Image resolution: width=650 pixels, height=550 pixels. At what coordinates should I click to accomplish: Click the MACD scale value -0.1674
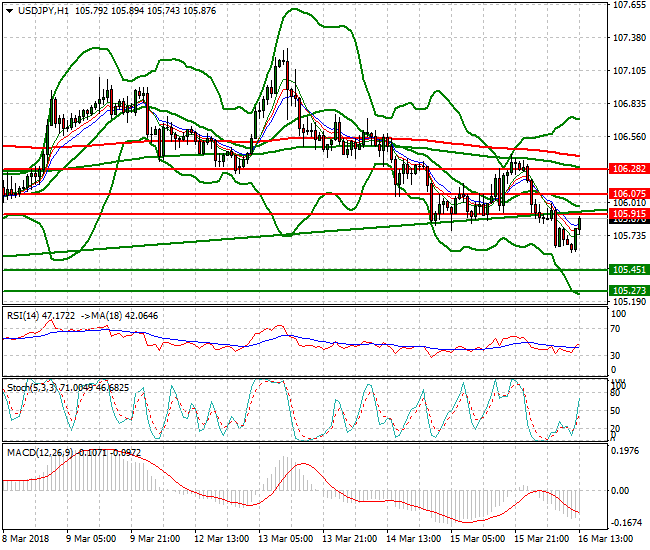pos(627,522)
